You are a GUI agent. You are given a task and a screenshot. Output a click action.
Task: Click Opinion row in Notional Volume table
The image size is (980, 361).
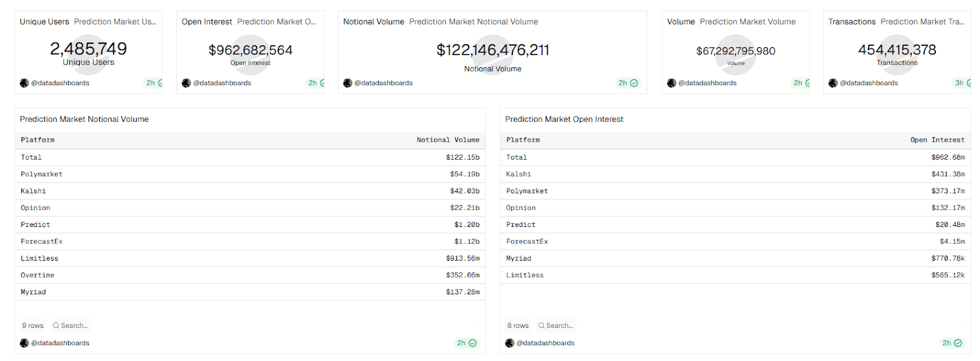pyautogui.click(x=250, y=208)
